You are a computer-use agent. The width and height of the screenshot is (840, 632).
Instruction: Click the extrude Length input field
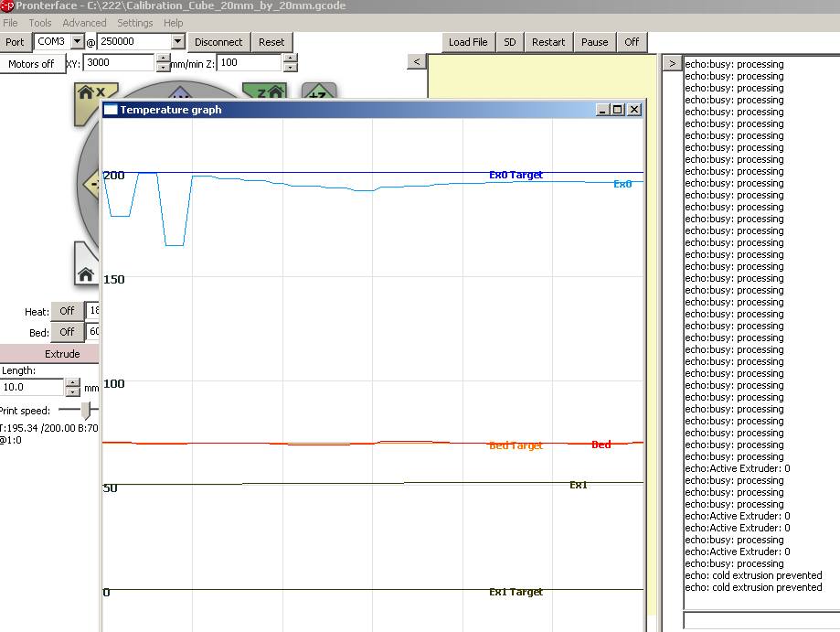pos(32,388)
